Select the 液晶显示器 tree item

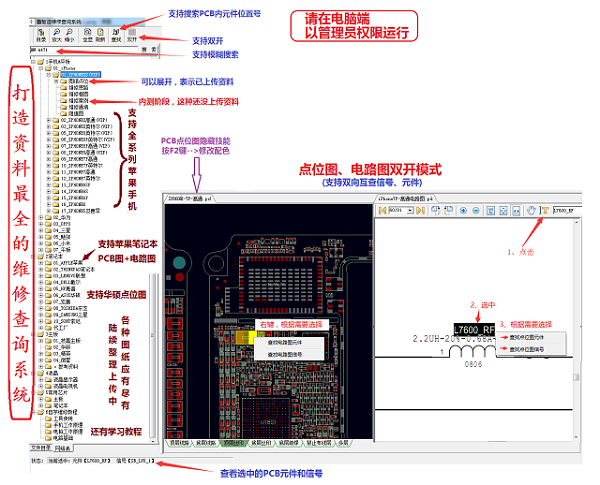(x=65, y=379)
